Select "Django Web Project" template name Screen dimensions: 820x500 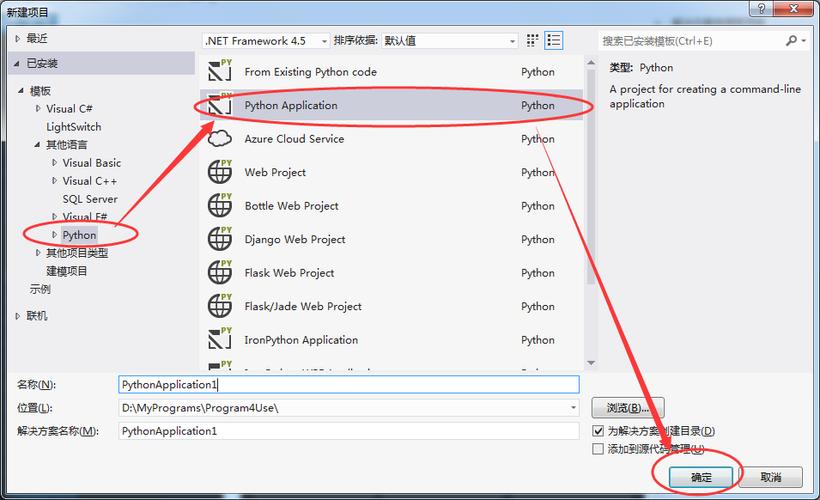[x=295, y=239]
